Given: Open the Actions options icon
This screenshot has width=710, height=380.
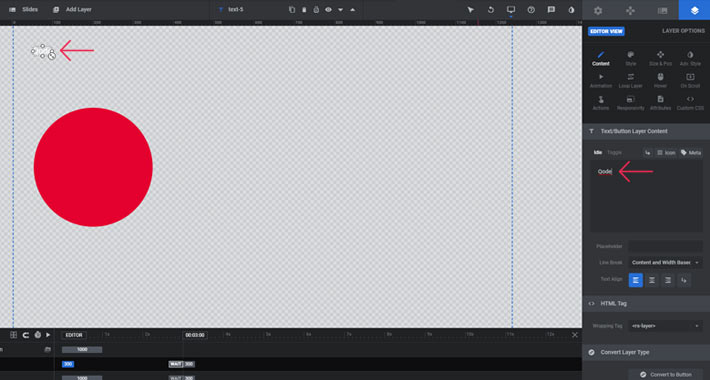Looking at the screenshot, I should point(601,103).
